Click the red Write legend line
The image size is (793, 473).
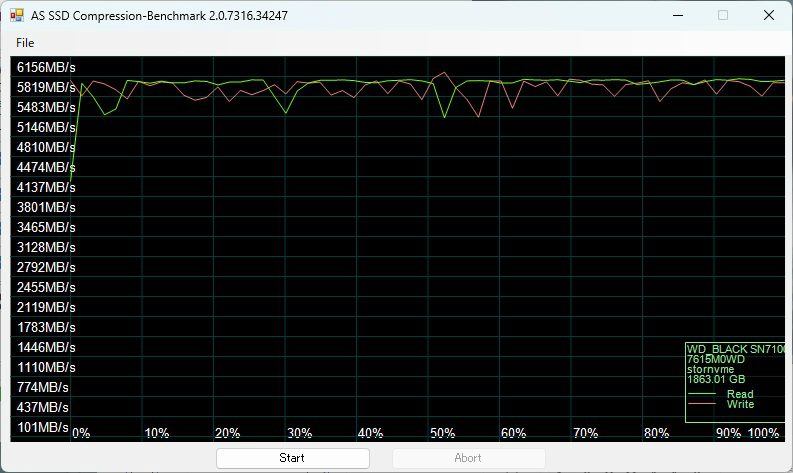click(701, 404)
